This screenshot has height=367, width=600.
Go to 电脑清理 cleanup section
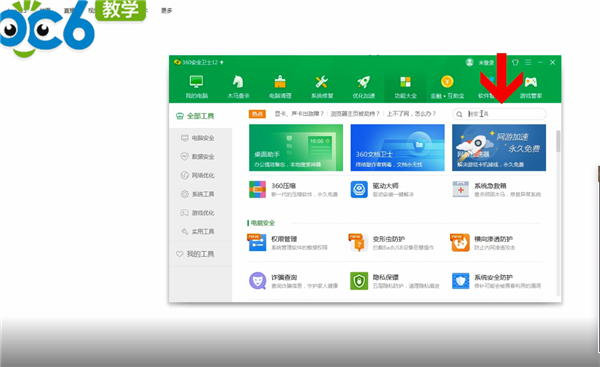280,87
